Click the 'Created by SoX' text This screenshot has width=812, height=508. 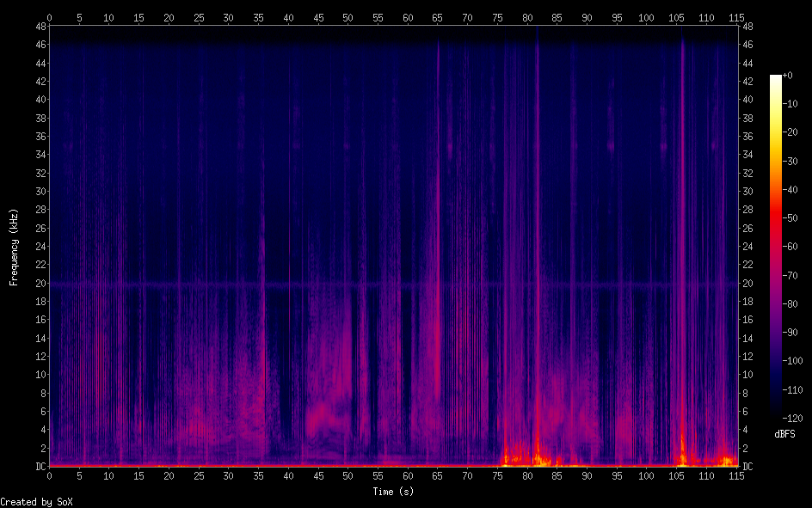pos(36,502)
